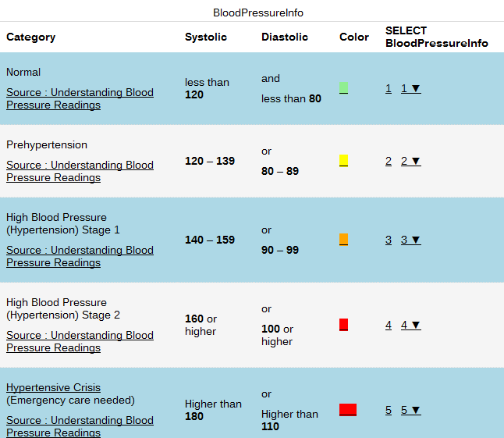Click the Category column header
Image resolution: width=504 pixels, height=438 pixels.
[x=31, y=37]
